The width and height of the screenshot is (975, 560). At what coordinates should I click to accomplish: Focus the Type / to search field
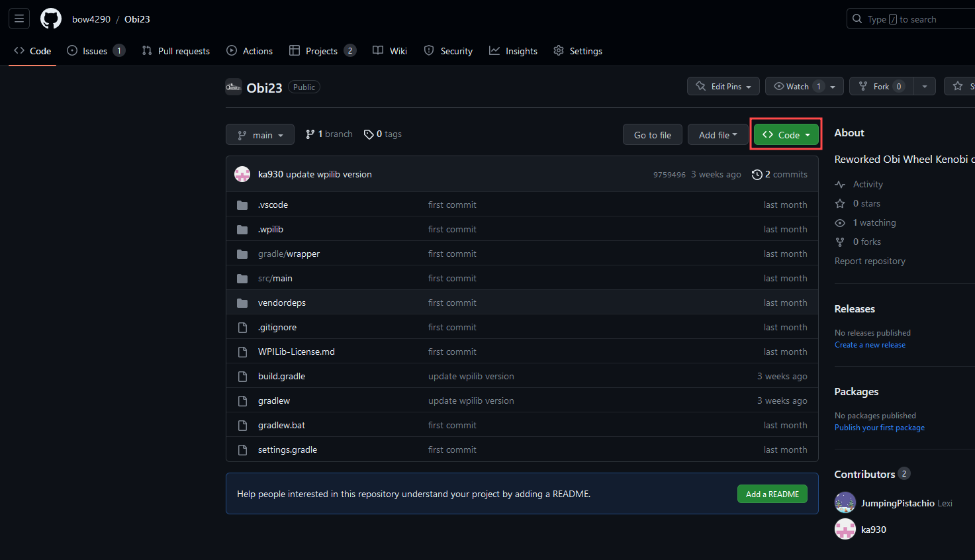point(911,19)
